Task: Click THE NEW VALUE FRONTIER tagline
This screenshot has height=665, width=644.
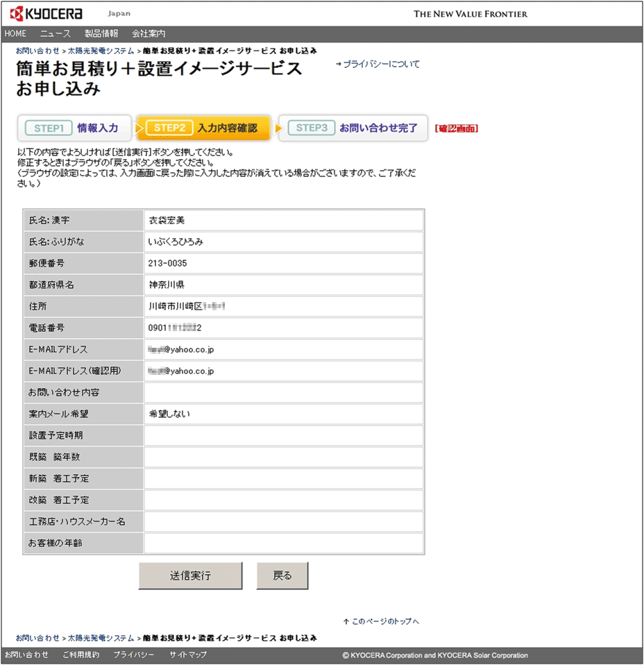Action: [471, 14]
